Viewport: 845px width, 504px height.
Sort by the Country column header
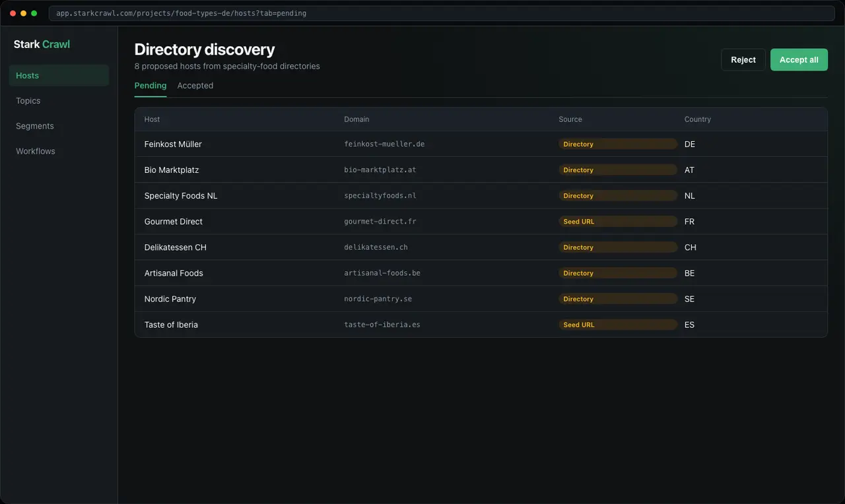[x=698, y=119]
